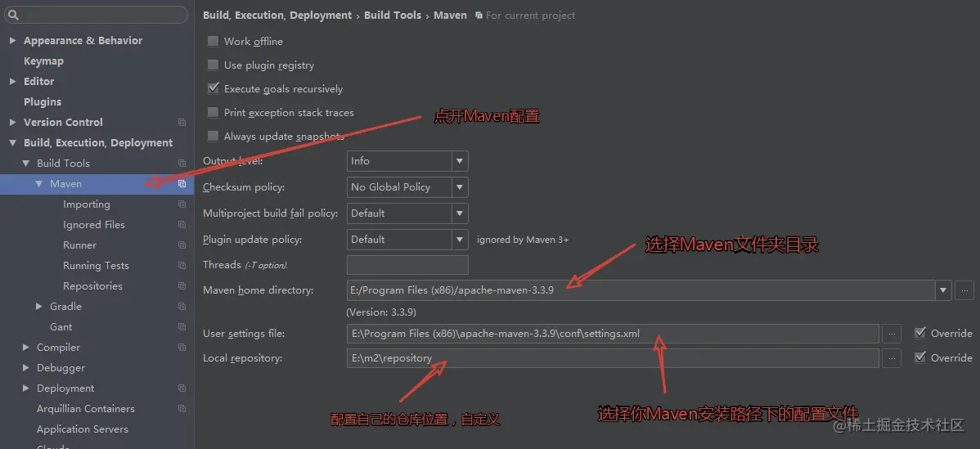Click the project icon next to 'For current project'

pos(479,15)
